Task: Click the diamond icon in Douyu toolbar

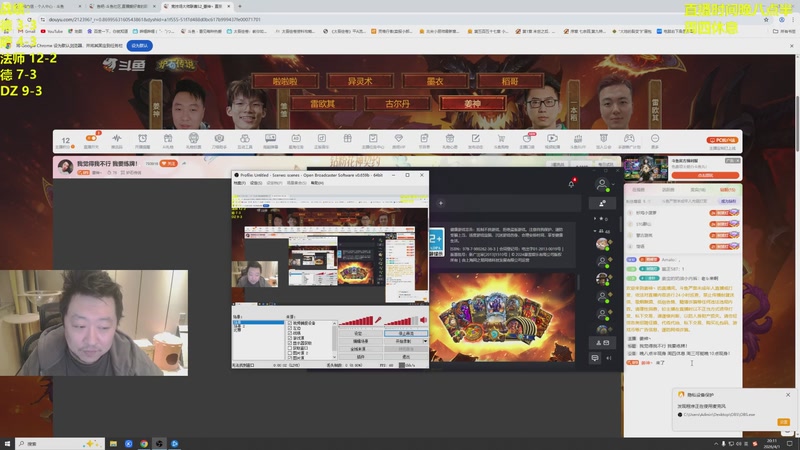Action: click(398, 138)
